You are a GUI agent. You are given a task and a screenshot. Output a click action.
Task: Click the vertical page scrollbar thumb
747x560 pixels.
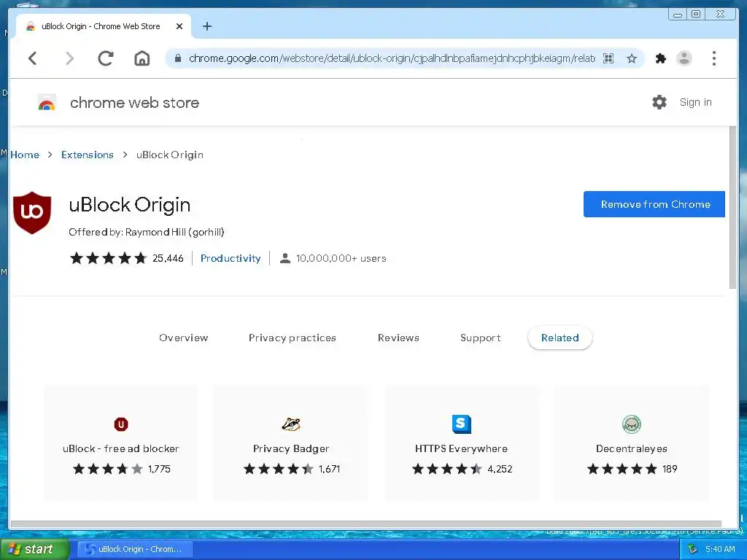click(732, 207)
